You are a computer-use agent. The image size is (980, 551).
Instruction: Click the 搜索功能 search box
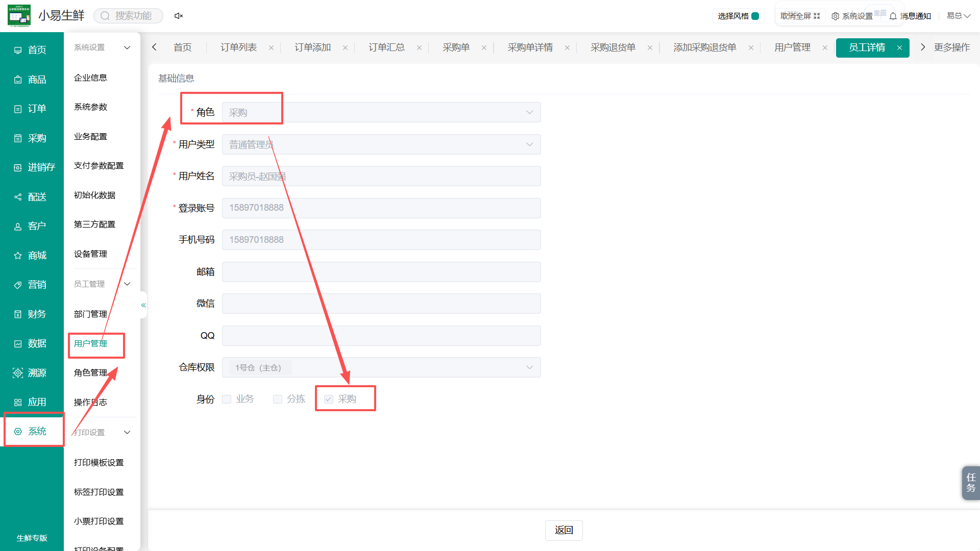click(x=128, y=16)
